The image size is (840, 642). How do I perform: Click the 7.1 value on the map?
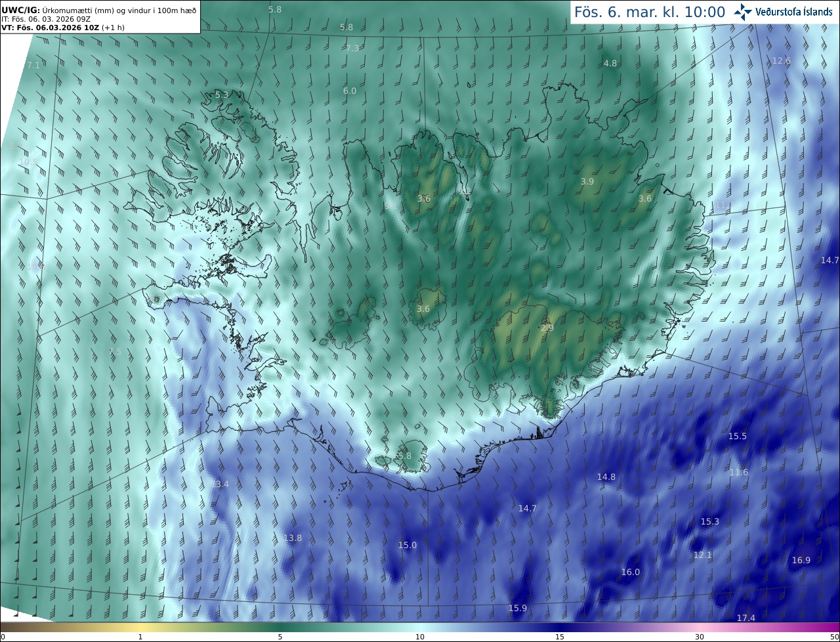point(33,66)
